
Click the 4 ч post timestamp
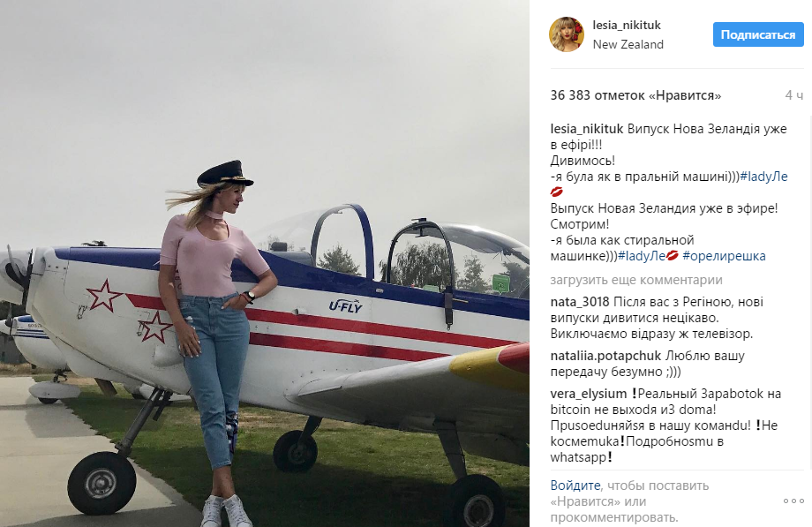click(793, 95)
